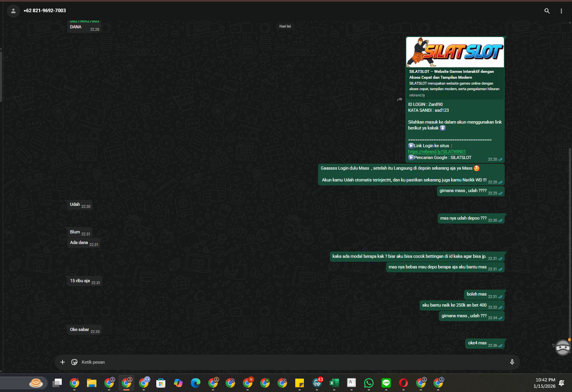Click the SILATSLOT preview title text

(452, 74)
